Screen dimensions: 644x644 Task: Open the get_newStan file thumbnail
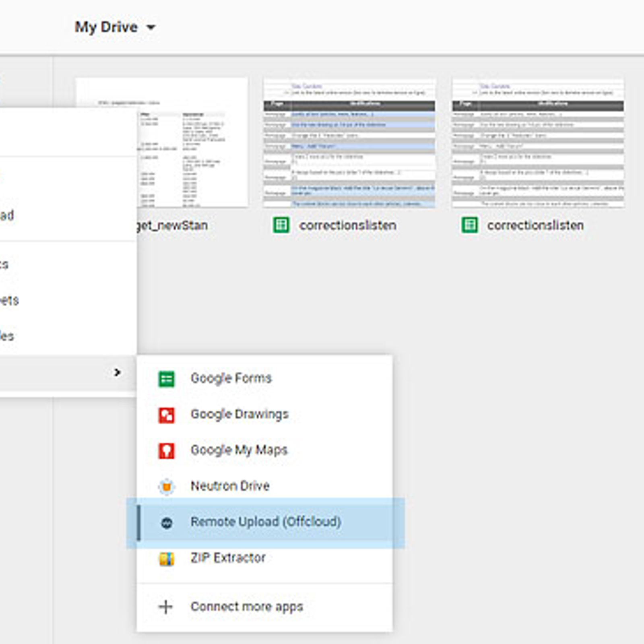point(192,143)
